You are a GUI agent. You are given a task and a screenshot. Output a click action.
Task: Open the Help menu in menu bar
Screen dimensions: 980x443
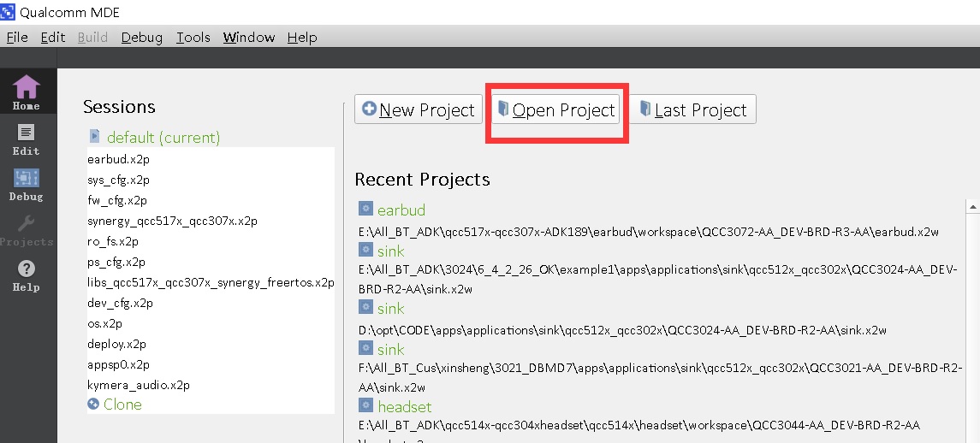[302, 38]
